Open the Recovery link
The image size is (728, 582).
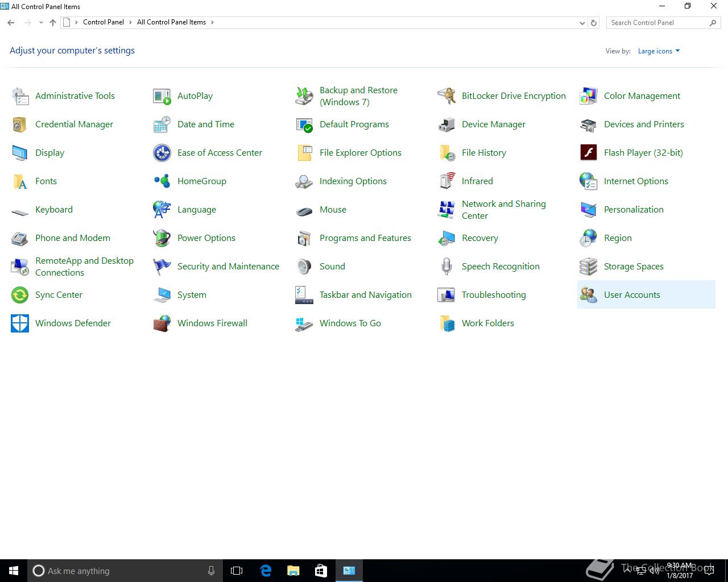click(x=480, y=238)
